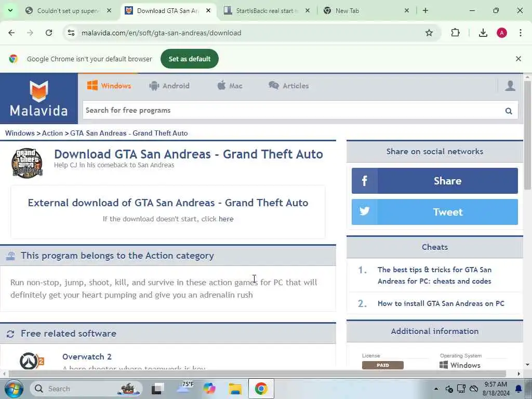Click the address bar URL
532x399 pixels.
161,33
